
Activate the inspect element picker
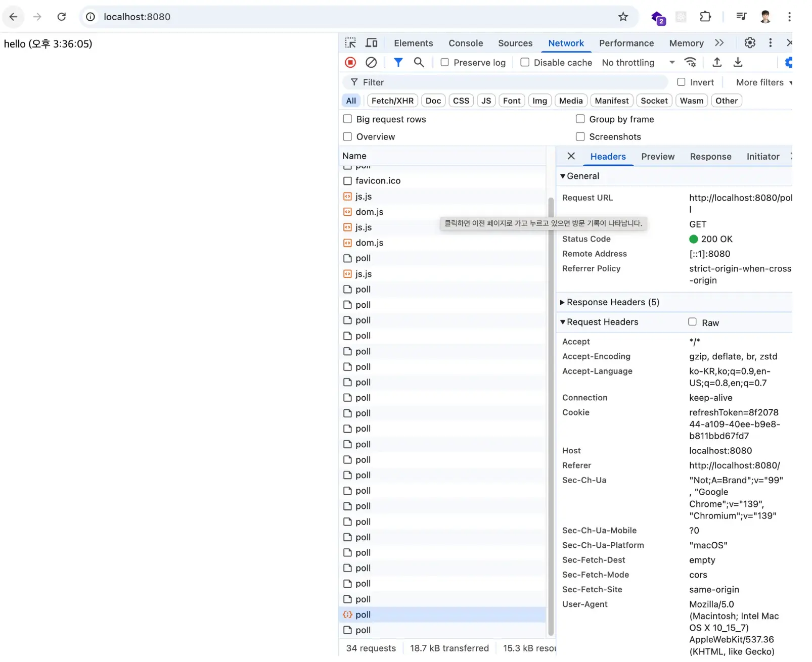[x=350, y=43]
